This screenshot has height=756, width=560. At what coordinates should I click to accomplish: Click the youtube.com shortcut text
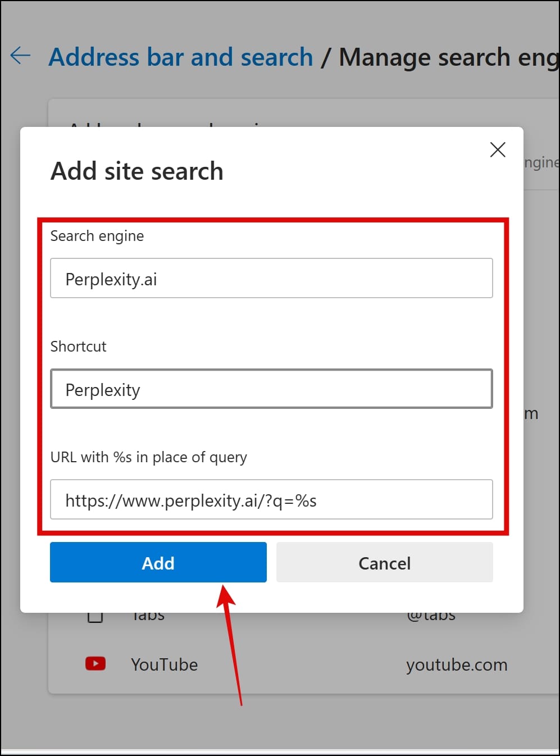pos(457,664)
